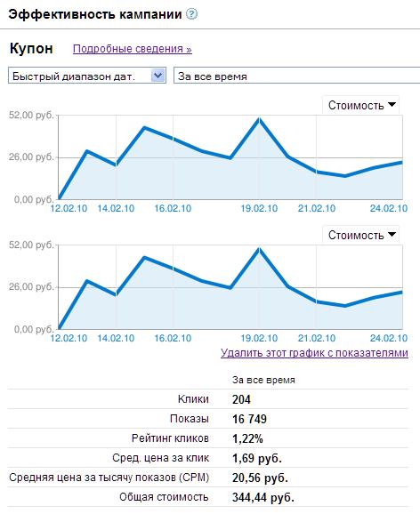
Task: Click Удалить этот график с показателями link
Action: (x=314, y=353)
